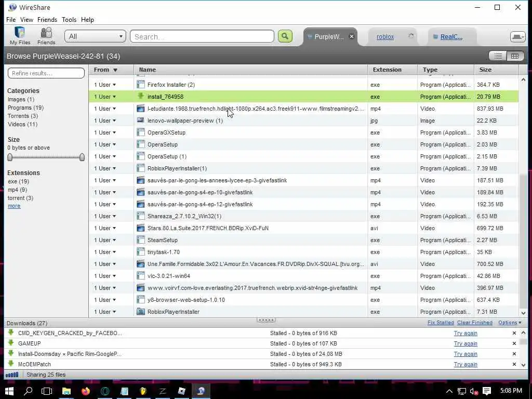Click the downloads panel divider grip

(x=266, y=320)
